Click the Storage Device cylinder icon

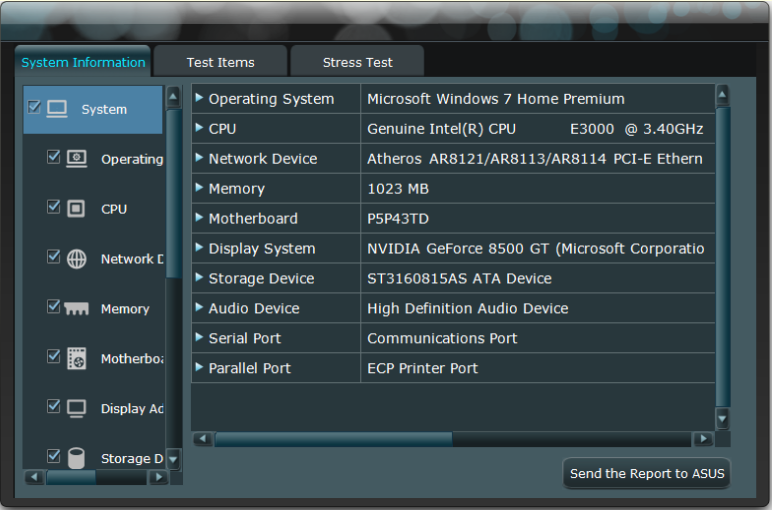pos(76,458)
